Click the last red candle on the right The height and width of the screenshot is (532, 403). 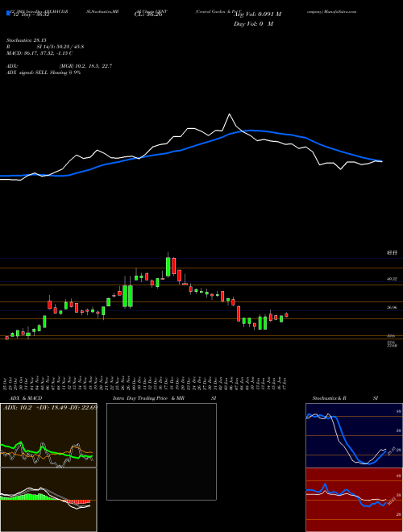coord(286,315)
